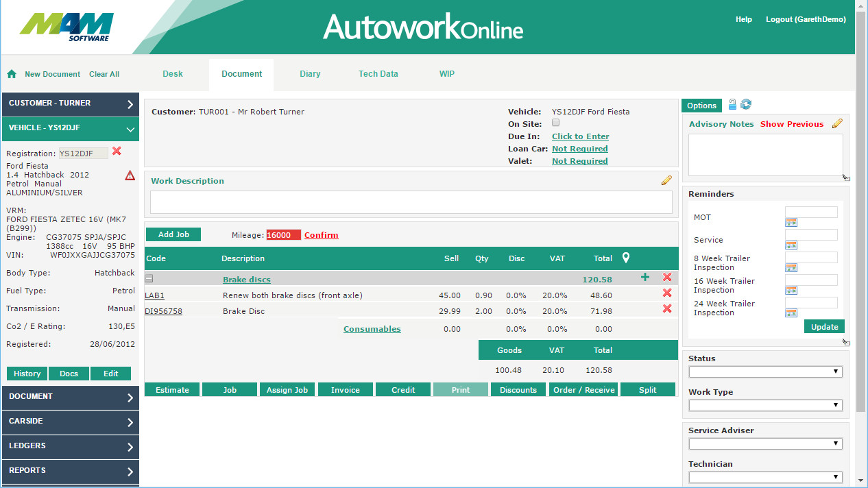Click the red warning triangle icon
This screenshot has height=488, width=868.
(130, 175)
